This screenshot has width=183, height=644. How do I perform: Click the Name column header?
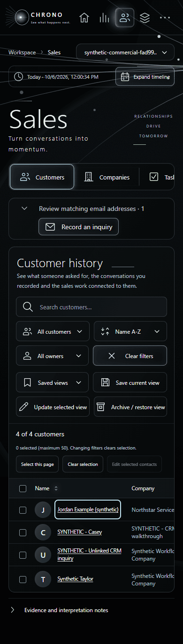[x=42, y=488]
